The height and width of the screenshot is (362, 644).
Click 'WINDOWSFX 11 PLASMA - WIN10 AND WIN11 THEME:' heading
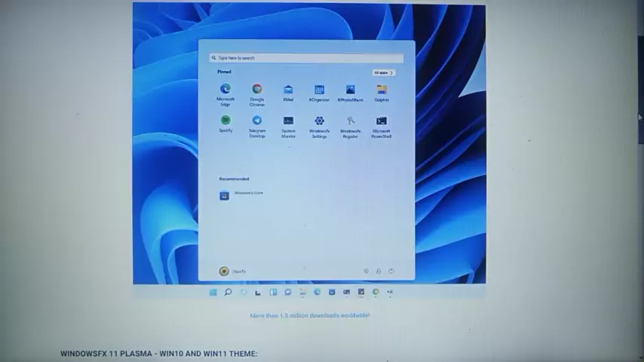pyautogui.click(x=159, y=354)
